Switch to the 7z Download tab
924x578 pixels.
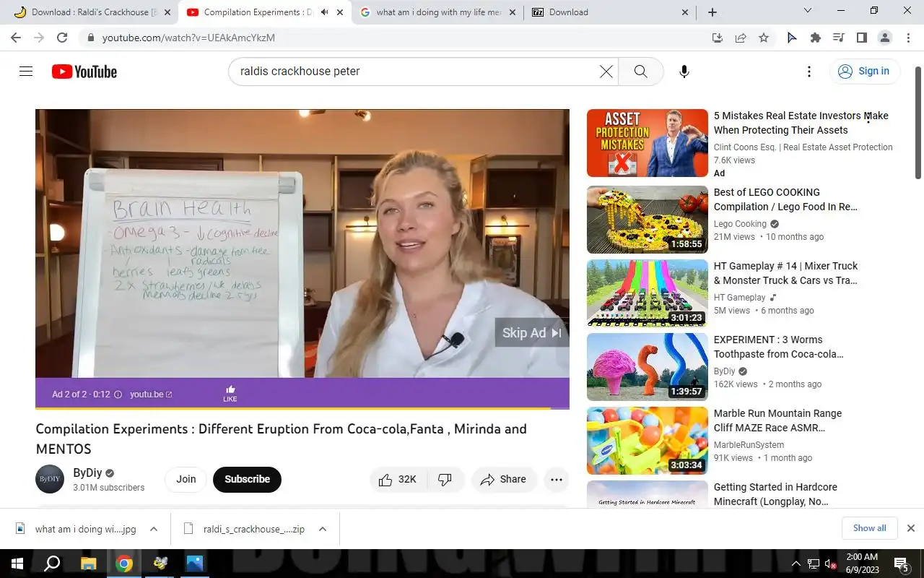(x=611, y=12)
